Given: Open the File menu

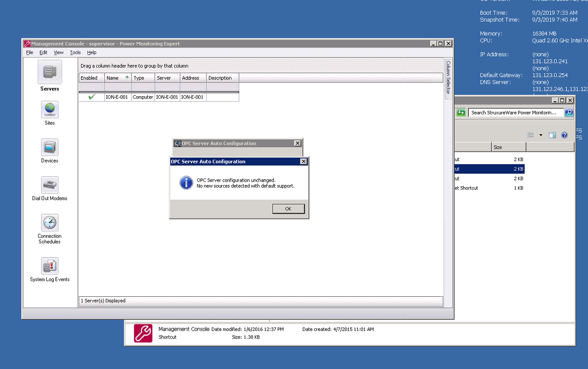Looking at the screenshot, I should coord(29,52).
